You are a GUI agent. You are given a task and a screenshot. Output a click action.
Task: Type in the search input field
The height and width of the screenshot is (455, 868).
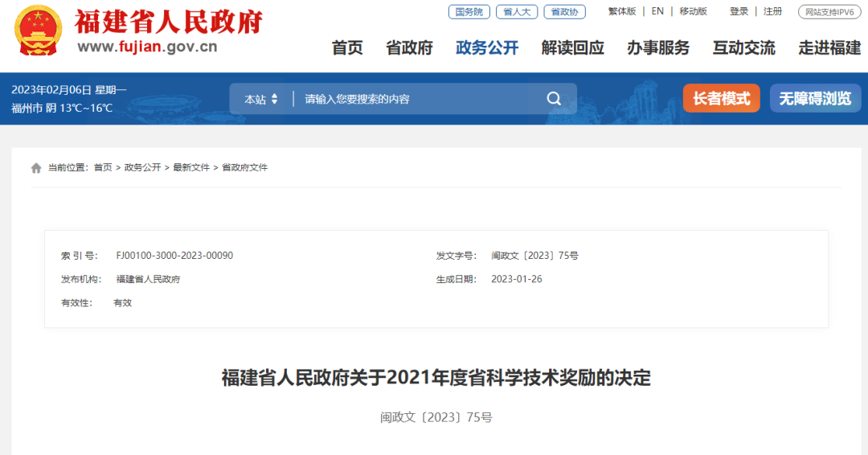click(x=418, y=99)
